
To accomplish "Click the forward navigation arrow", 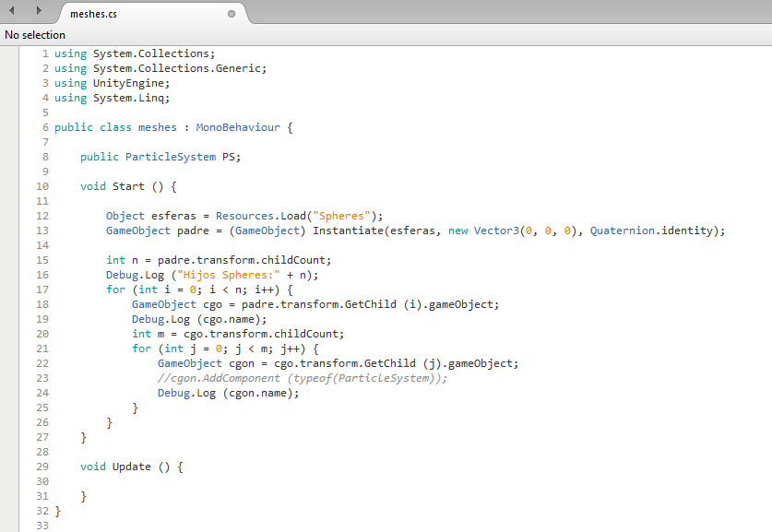I will (38, 10).
